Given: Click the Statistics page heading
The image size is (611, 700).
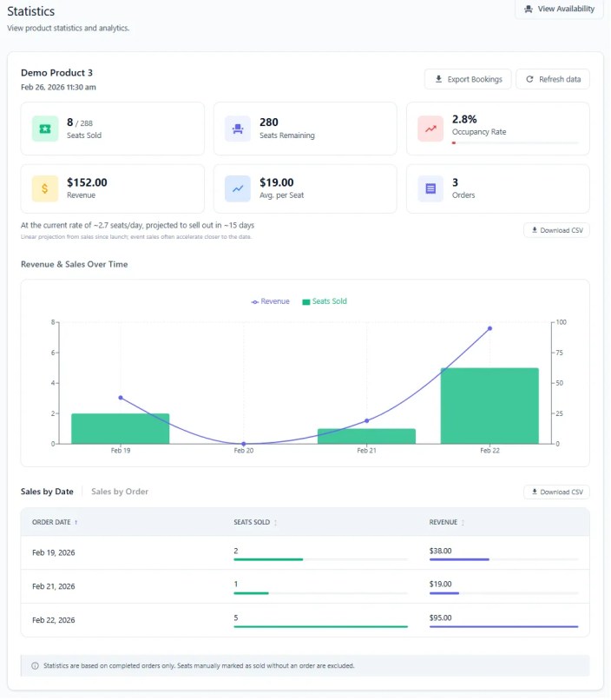Looking at the screenshot, I should [x=30, y=11].
